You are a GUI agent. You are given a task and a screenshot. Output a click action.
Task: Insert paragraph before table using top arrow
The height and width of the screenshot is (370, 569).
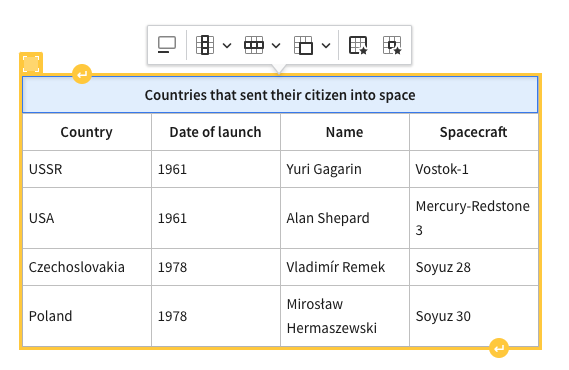(82, 74)
